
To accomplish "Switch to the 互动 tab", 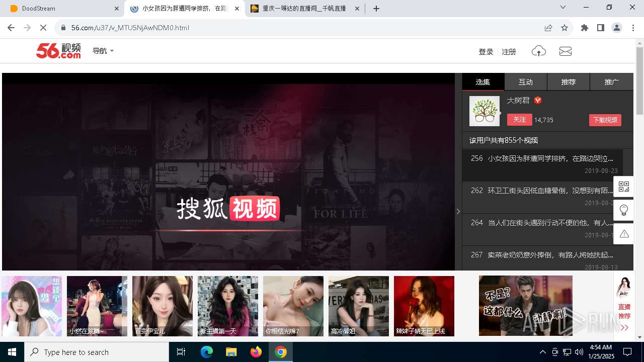I will [526, 82].
